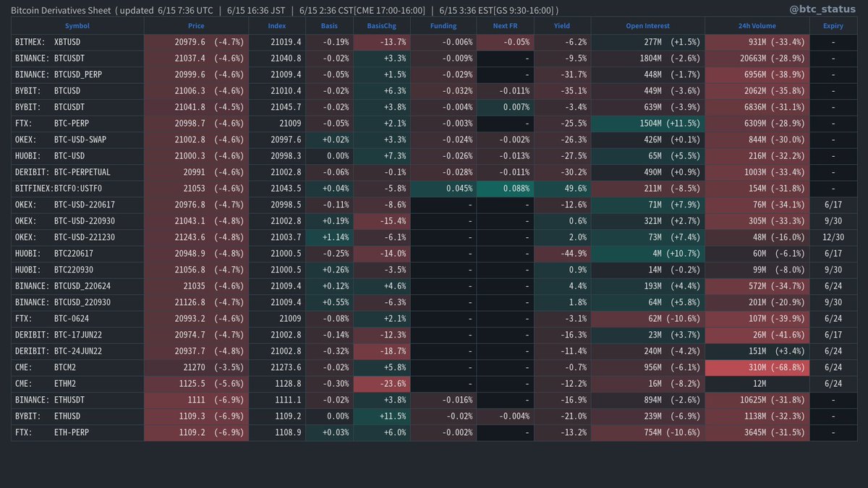Click the 24h Volume column header
The image size is (868, 488).
(x=757, y=25)
